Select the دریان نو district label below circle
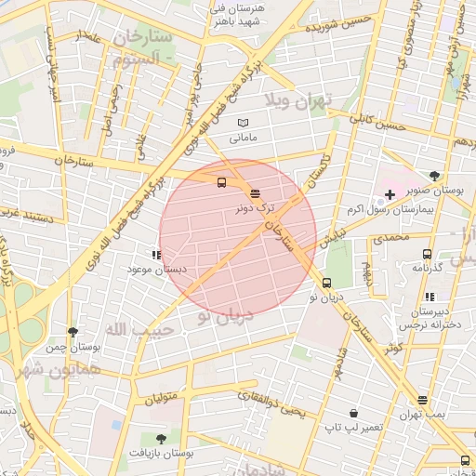The width and height of the screenshot is (476, 476). (226, 316)
